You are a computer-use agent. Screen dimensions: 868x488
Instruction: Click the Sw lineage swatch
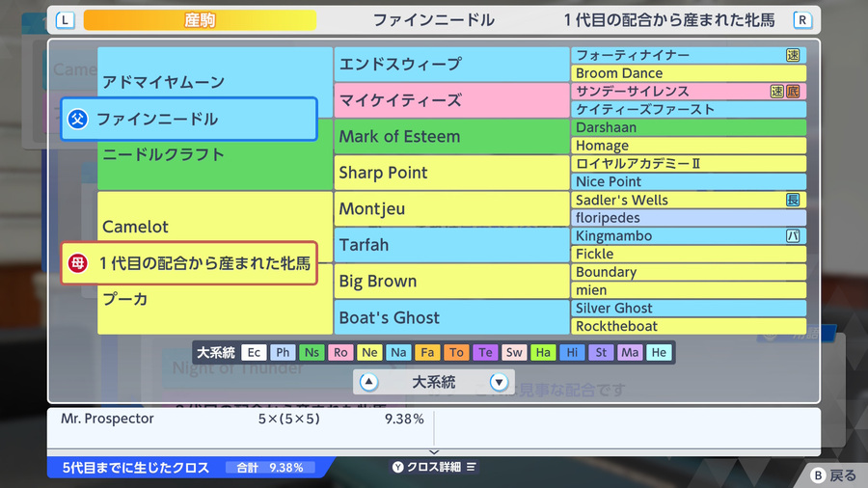tap(514, 352)
